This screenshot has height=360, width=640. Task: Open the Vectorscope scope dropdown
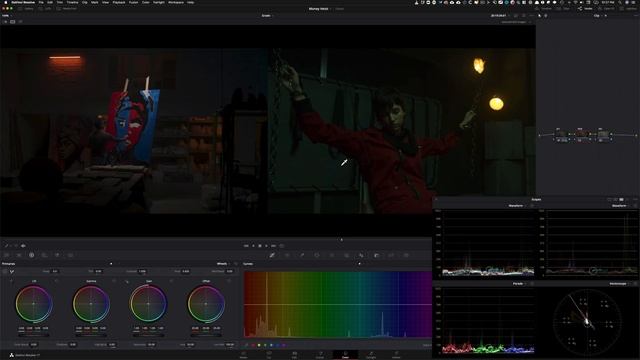pyautogui.click(x=620, y=283)
